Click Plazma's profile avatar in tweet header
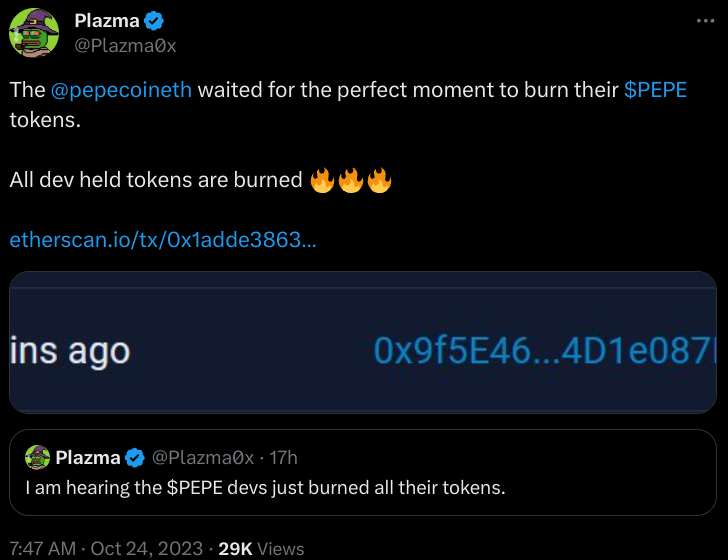 pyautogui.click(x=34, y=32)
